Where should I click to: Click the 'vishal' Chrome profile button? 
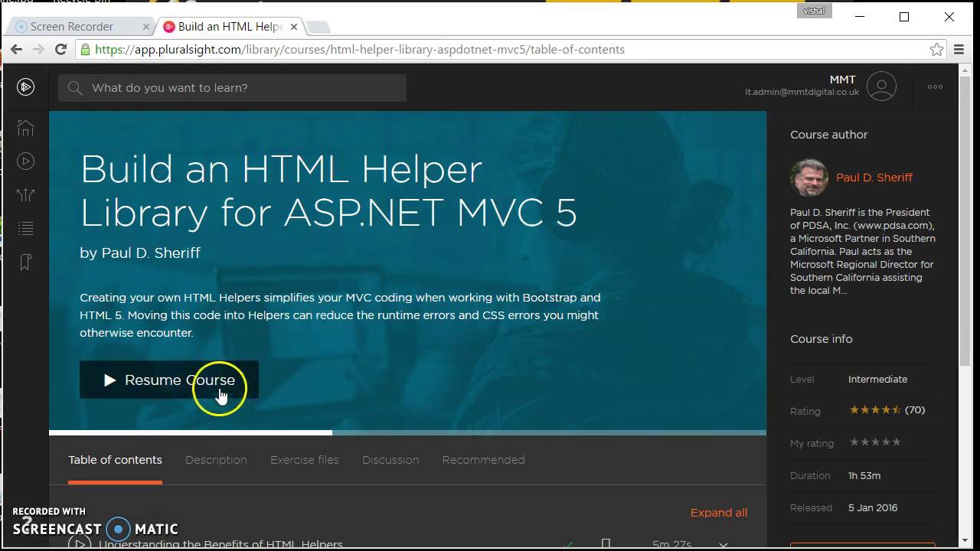pos(814,11)
